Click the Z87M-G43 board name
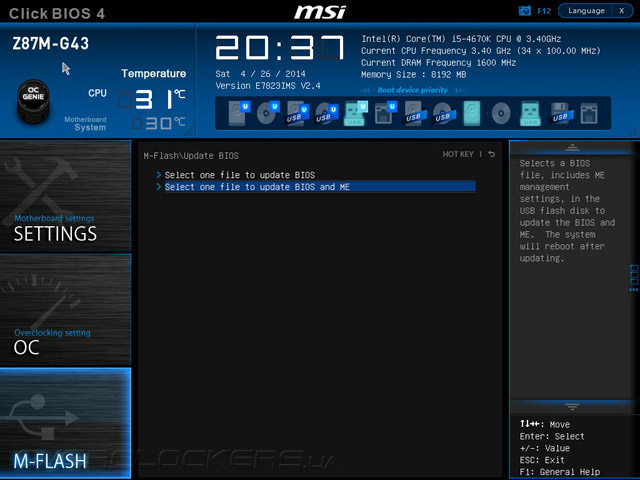Viewport: 640px width, 480px height. click(51, 44)
